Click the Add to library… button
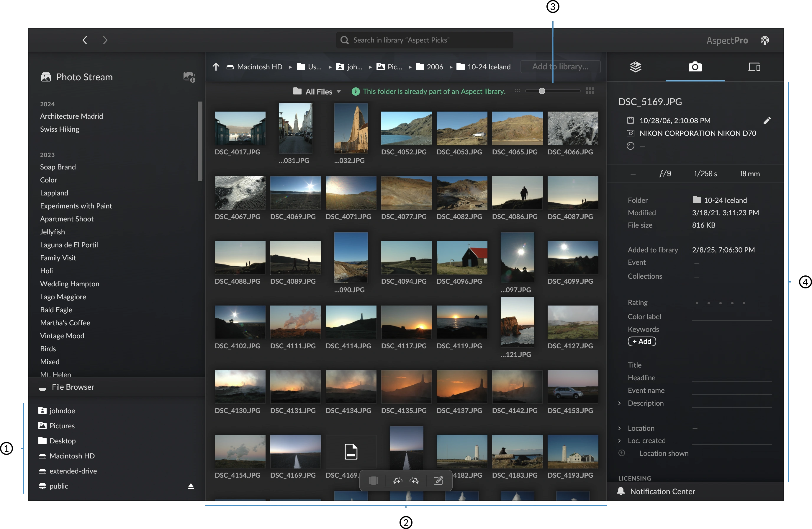This screenshot has height=529, width=812. point(560,66)
